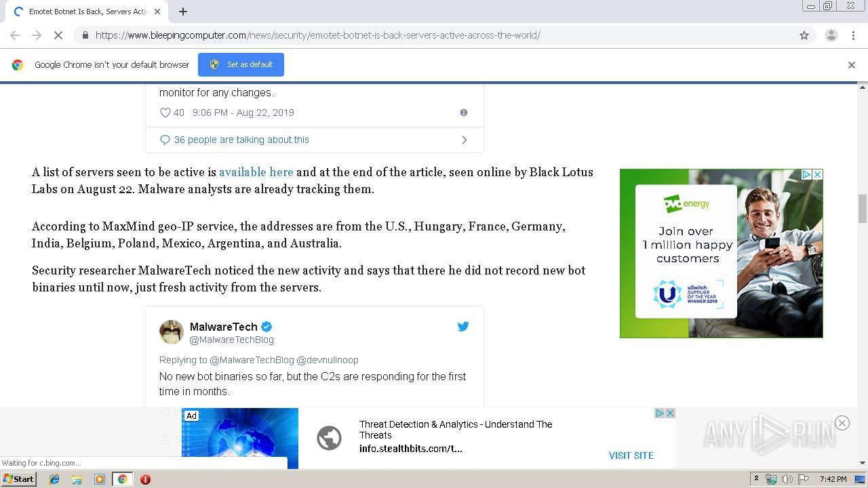Bookmark this page with star icon
Screen dimensions: 868x488
pyautogui.click(x=804, y=35)
